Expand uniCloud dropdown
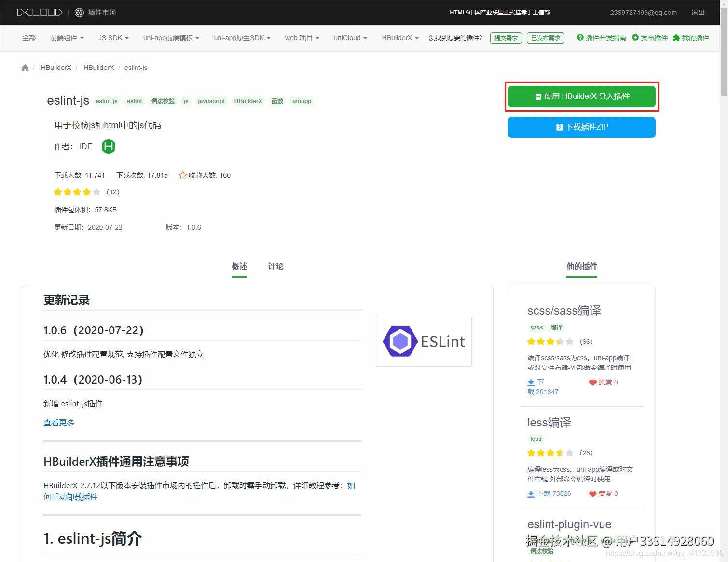The width and height of the screenshot is (728, 562). tap(350, 38)
